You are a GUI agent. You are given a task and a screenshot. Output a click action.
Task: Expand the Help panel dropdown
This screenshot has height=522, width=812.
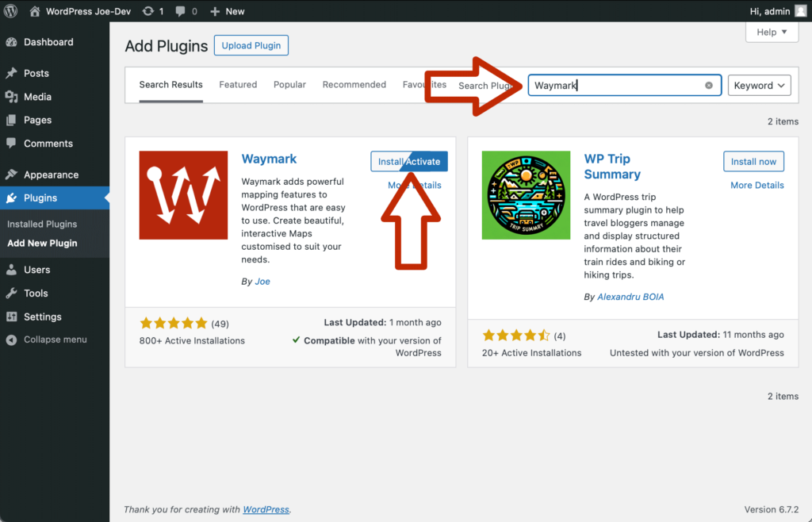(772, 32)
